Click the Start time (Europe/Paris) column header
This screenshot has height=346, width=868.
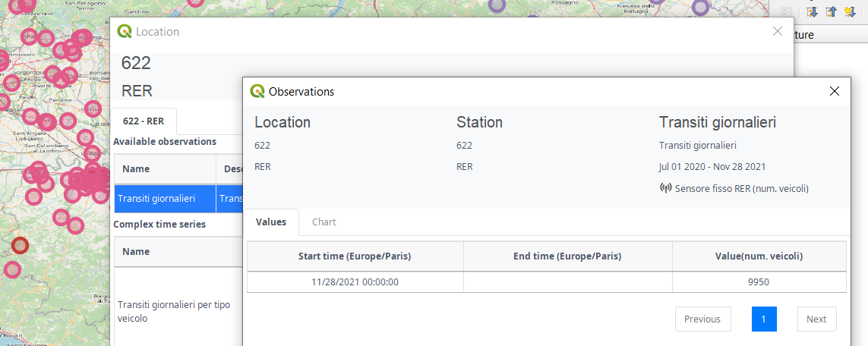(355, 256)
